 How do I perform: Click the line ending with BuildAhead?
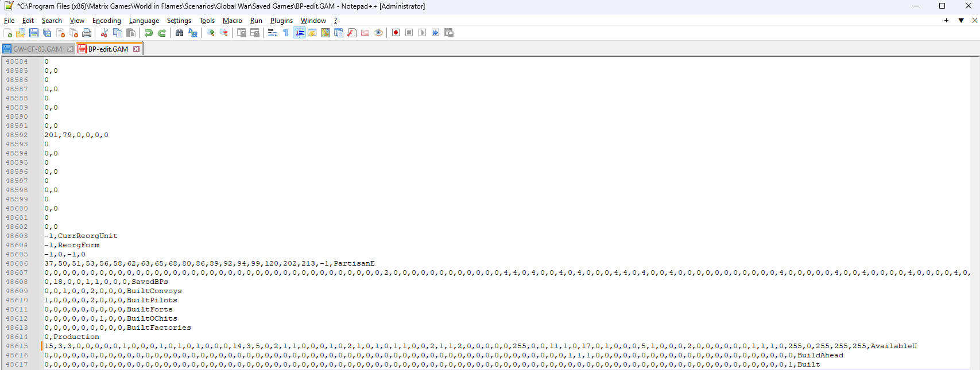click(444, 355)
